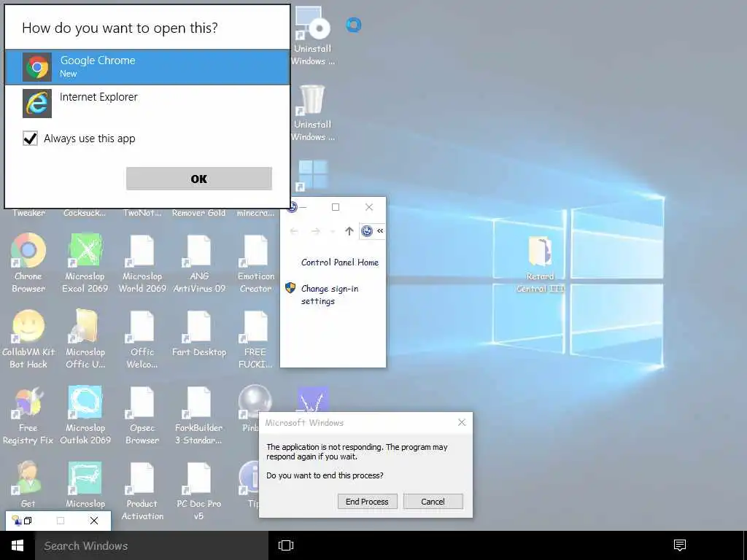Open the Chrone Browser desktop icon

pos(28,262)
